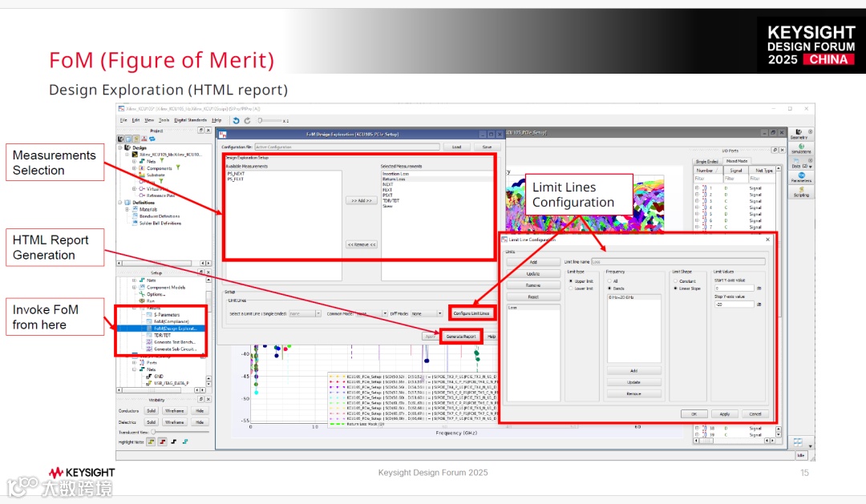Viewport: 866px width, 504px height.
Task: Expand the Nets node in Project tree
Action: [134, 161]
